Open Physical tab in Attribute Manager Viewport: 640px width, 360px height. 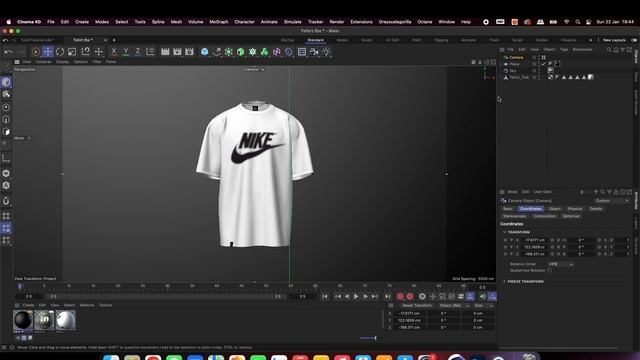575,209
